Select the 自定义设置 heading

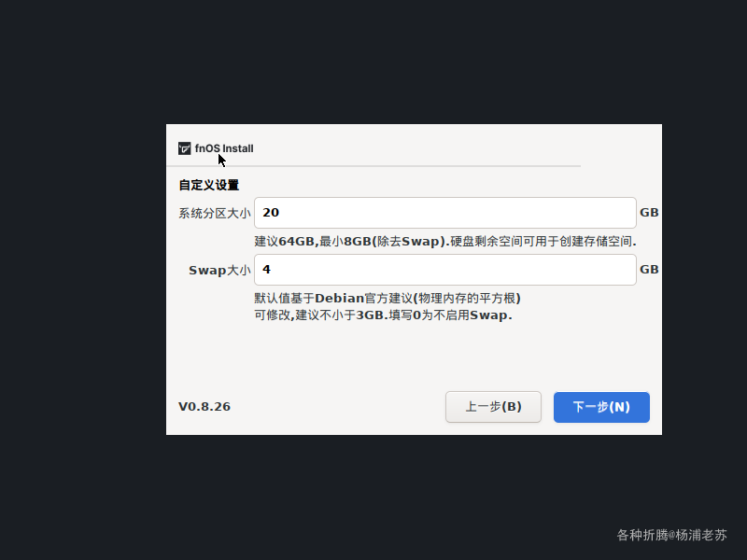[208, 185]
